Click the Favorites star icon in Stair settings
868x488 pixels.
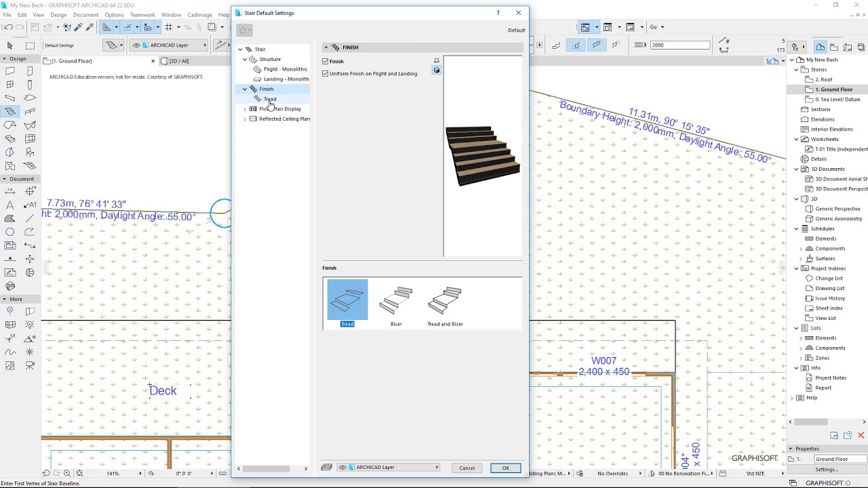pyautogui.click(x=244, y=30)
